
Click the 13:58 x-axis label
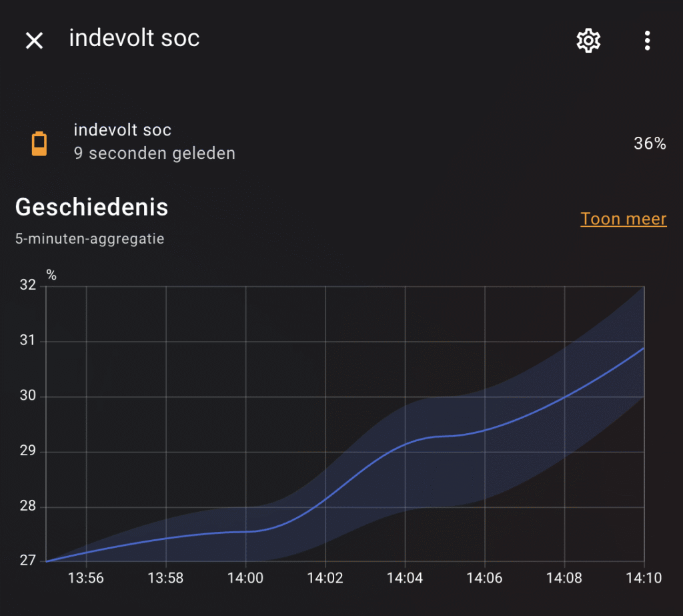[166, 579]
